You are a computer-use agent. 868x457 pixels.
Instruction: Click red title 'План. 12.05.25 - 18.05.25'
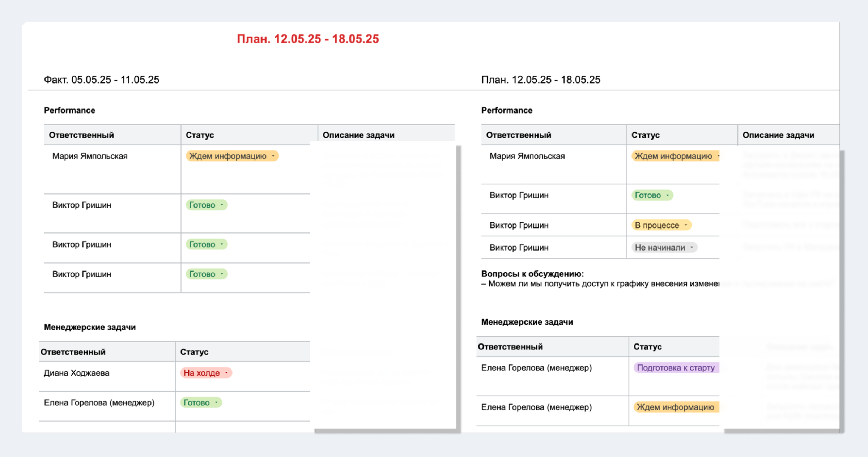[308, 39]
